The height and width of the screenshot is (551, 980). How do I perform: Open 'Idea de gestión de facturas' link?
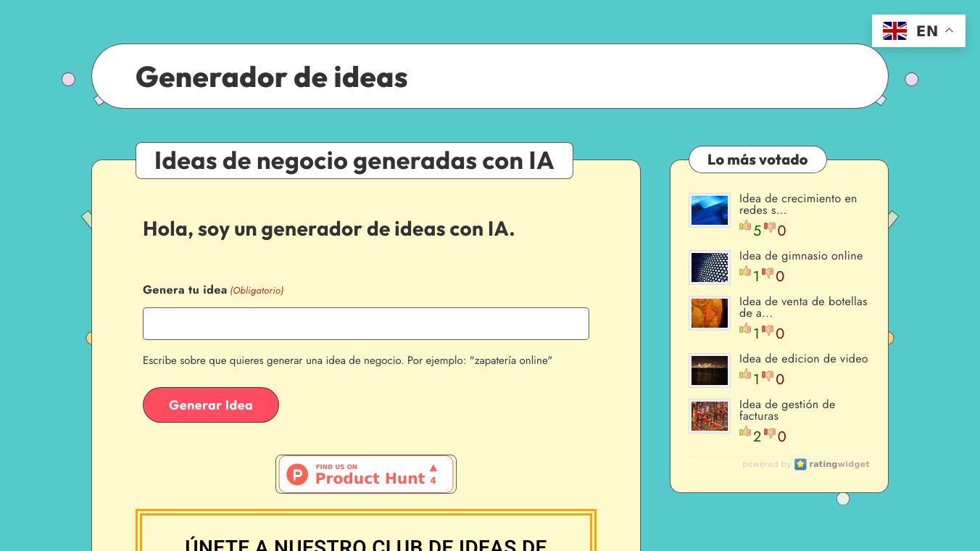pos(787,410)
